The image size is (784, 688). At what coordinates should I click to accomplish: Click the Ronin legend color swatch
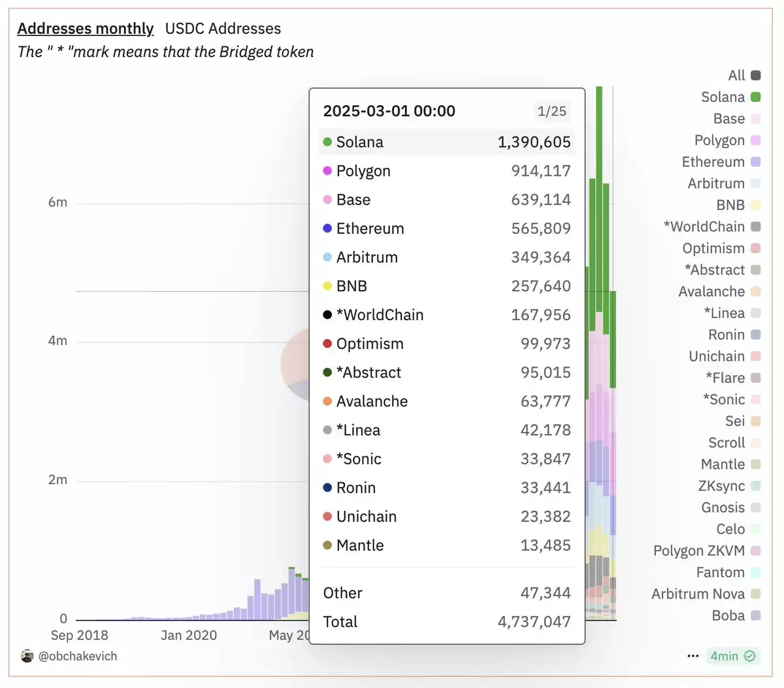click(x=756, y=335)
